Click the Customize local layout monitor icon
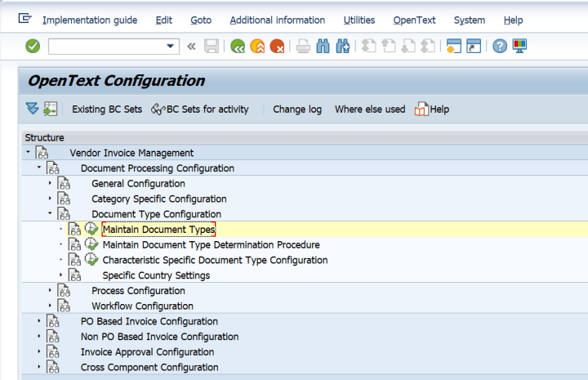588x380 pixels. coord(519,47)
